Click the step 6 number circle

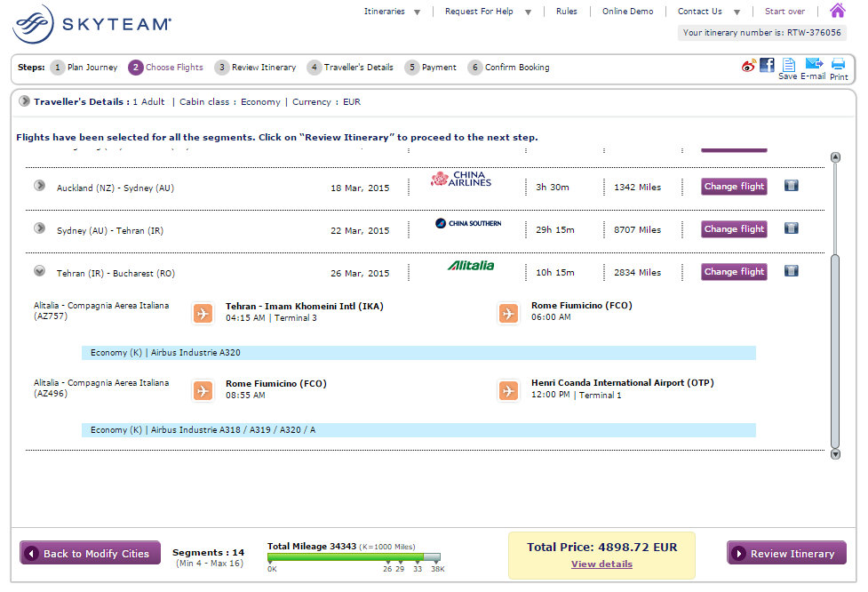coord(475,68)
